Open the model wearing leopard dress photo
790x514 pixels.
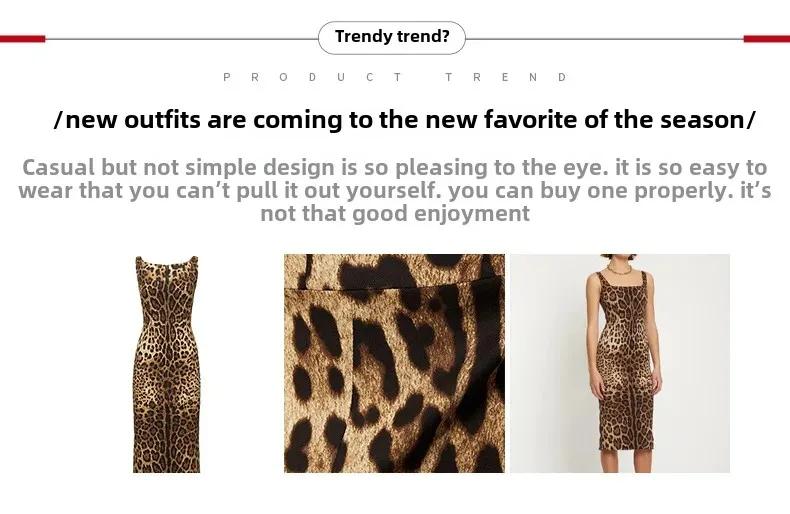point(620,363)
